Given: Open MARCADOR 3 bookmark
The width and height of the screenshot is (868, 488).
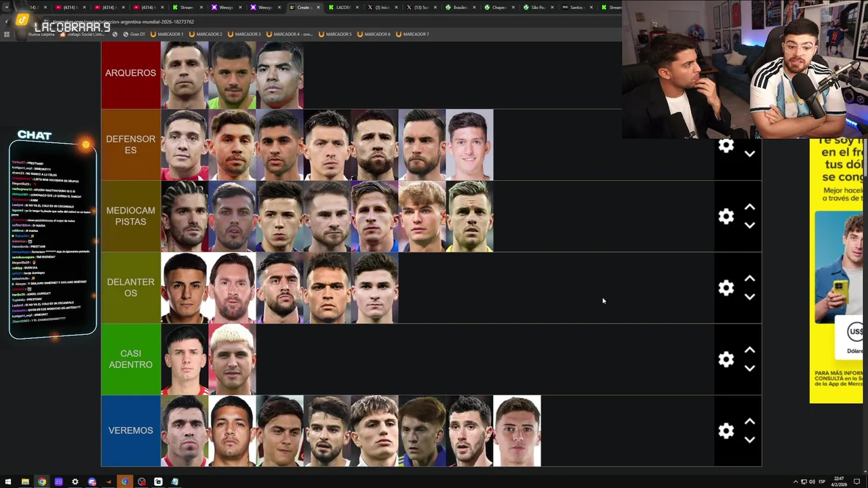Looking at the screenshot, I should [244, 34].
